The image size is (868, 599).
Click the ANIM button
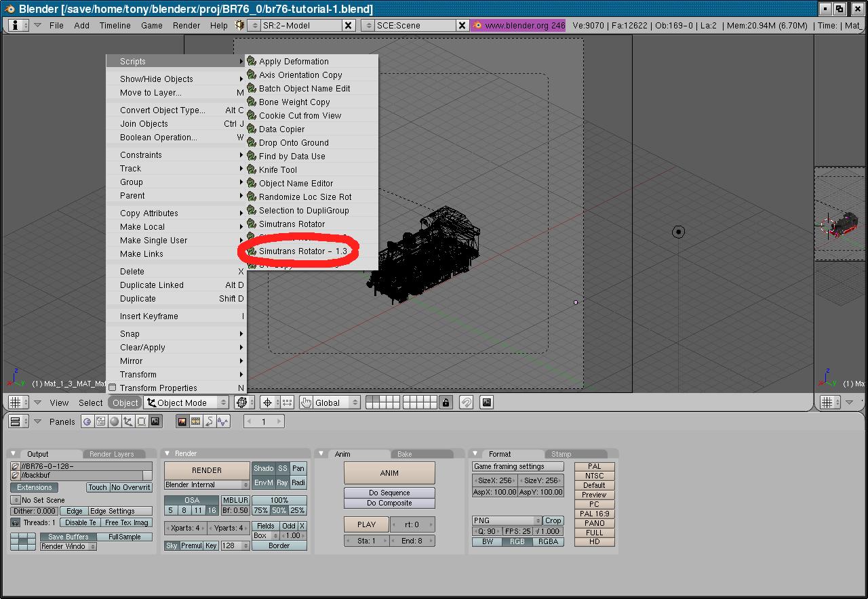click(389, 473)
